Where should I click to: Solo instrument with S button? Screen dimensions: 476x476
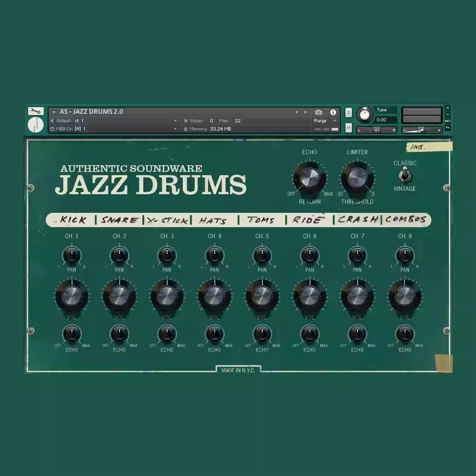(x=348, y=113)
